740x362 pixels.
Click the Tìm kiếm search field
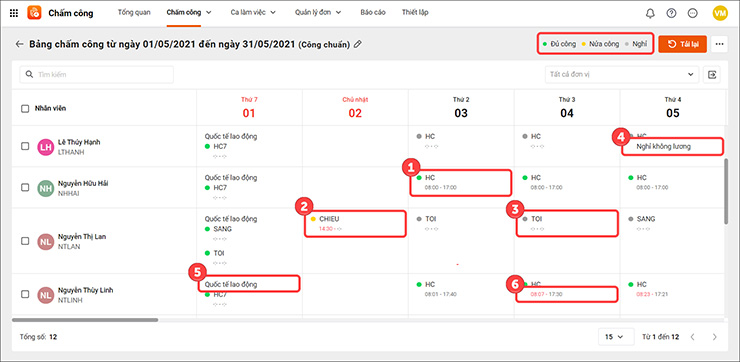pos(97,75)
